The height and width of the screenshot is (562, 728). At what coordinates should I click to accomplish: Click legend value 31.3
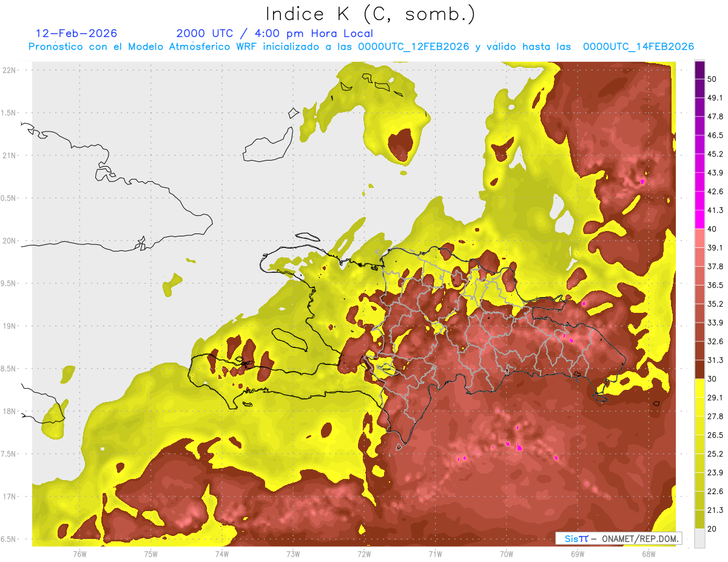[715, 360]
